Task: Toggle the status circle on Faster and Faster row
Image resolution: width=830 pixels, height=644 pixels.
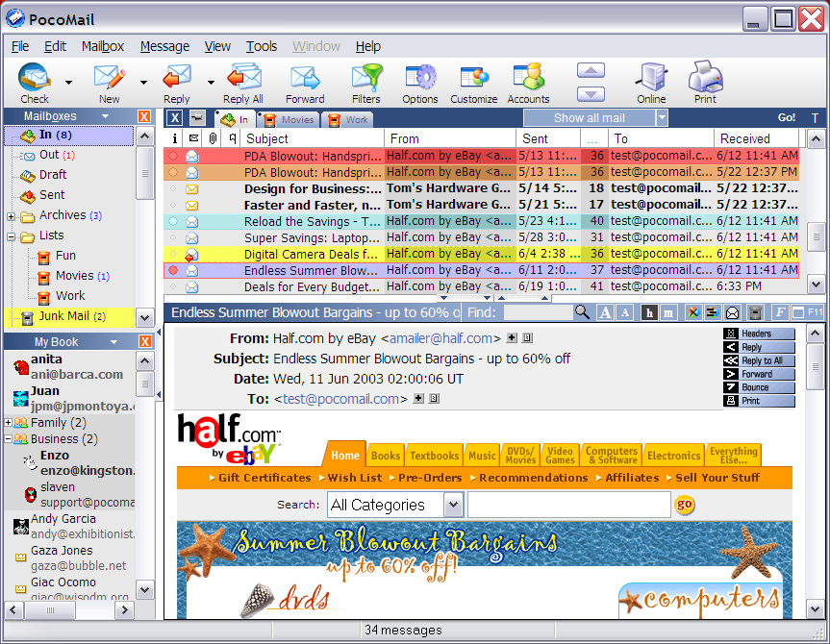Action: click(173, 205)
